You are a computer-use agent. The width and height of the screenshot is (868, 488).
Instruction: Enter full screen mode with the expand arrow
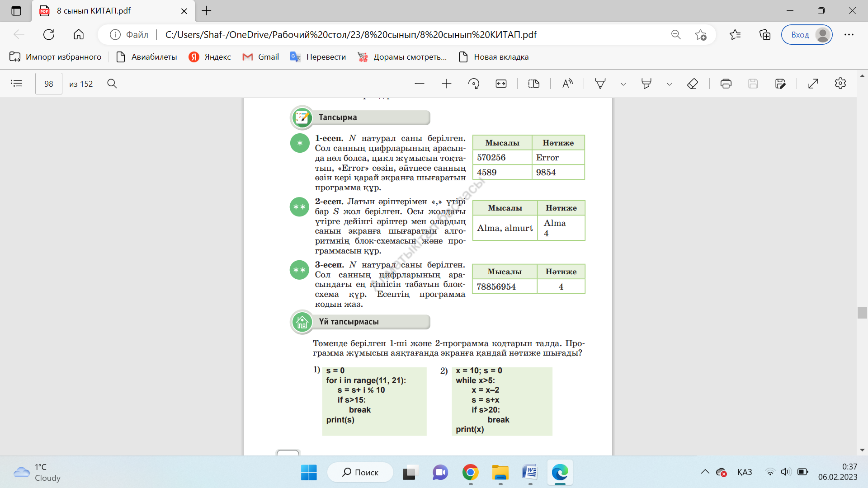813,84
